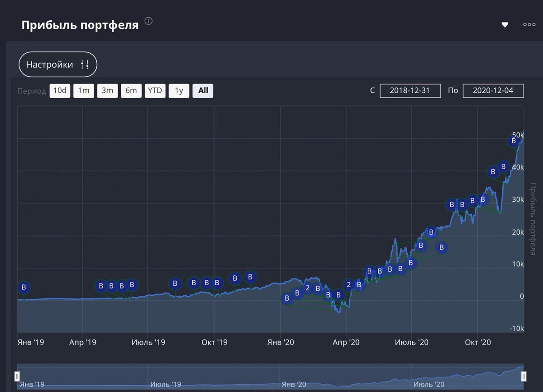This screenshot has width=543, height=392.
Task: Click the first B marker near Янв '19
Action: pyautogui.click(x=24, y=288)
